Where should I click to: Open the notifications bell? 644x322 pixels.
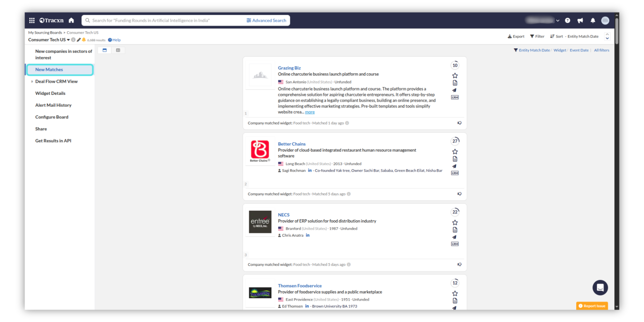pos(593,20)
